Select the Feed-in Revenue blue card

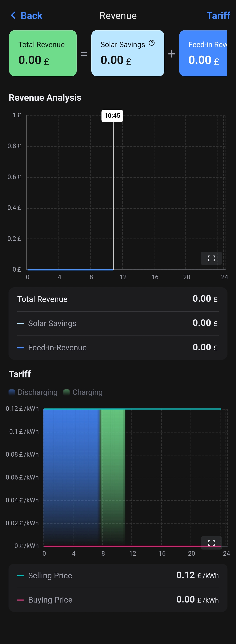pos(203,53)
